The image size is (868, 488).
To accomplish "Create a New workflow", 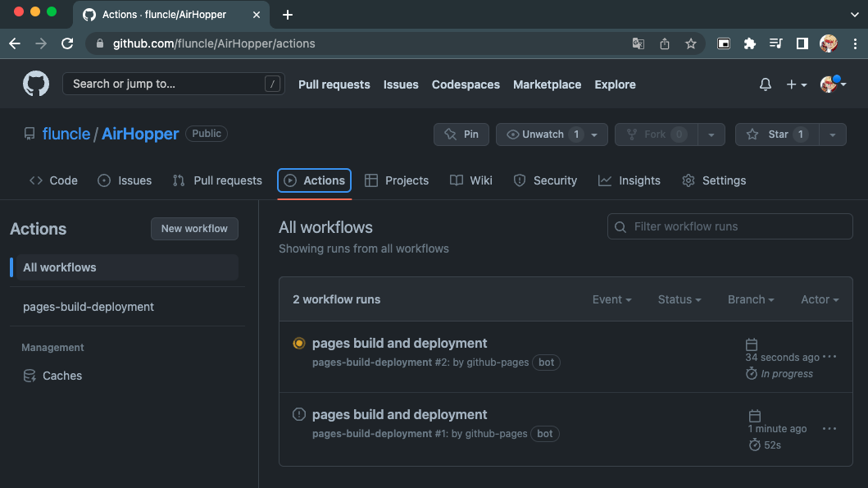I will [x=194, y=229].
